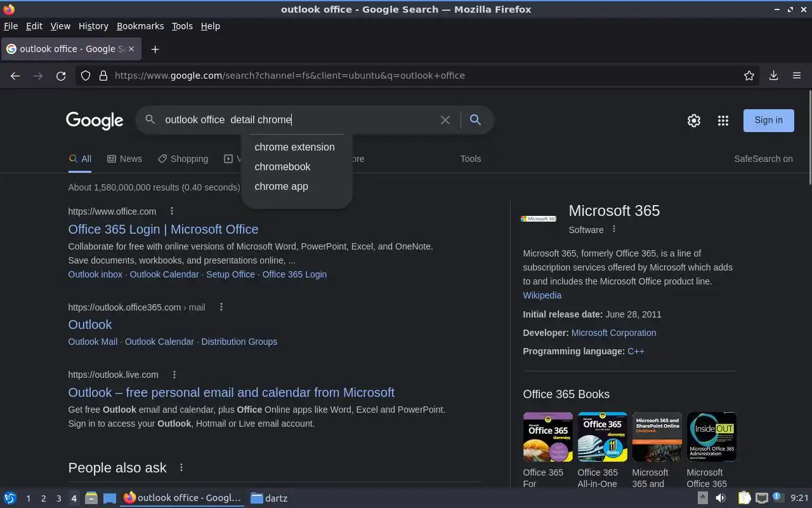Choose the chrome extension suggestion
812x508 pixels.
pyautogui.click(x=296, y=147)
